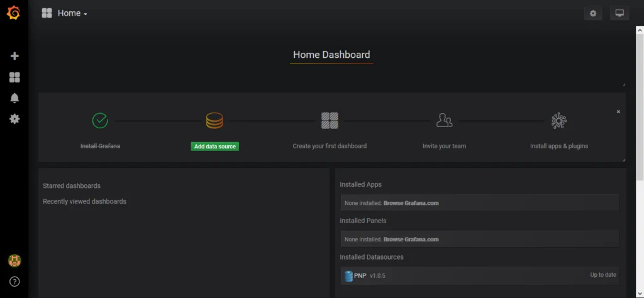Open Browse Grafana.com under Installed Apps
Image resolution: width=644 pixels, height=298 pixels.
click(x=411, y=203)
